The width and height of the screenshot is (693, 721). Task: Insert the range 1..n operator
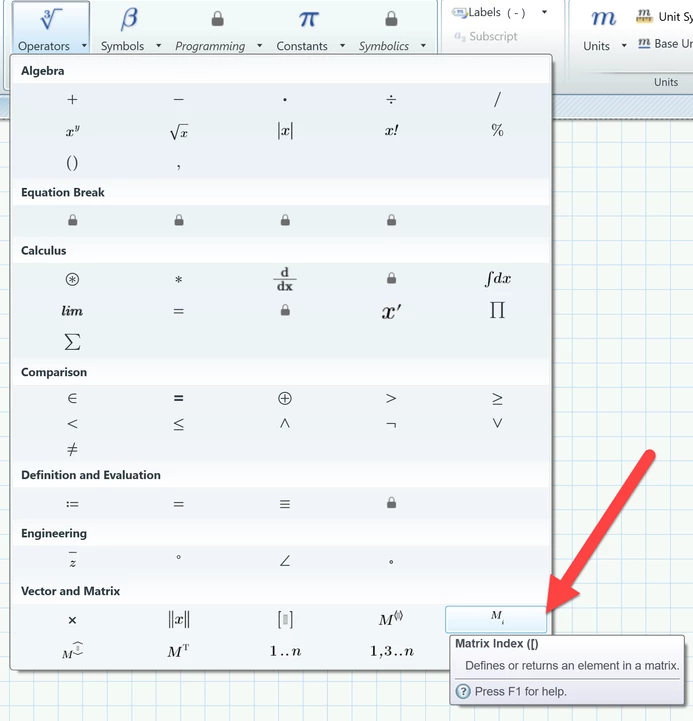click(285, 651)
